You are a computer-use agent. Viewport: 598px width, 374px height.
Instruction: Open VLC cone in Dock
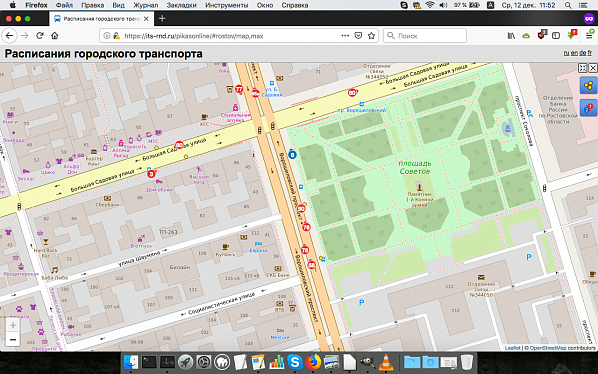pyautogui.click(x=386, y=362)
